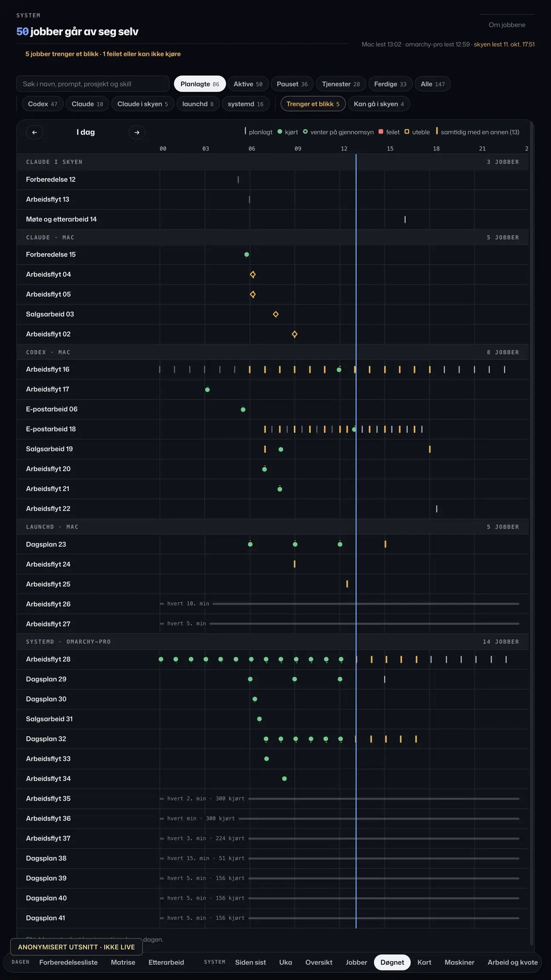Click the 'Dagsplan 32' job row label
This screenshot has width=551, height=980.
(x=46, y=739)
